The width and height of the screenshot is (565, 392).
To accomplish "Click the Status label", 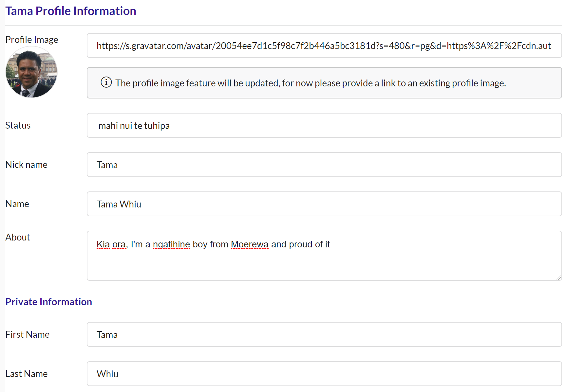I will tap(18, 125).
